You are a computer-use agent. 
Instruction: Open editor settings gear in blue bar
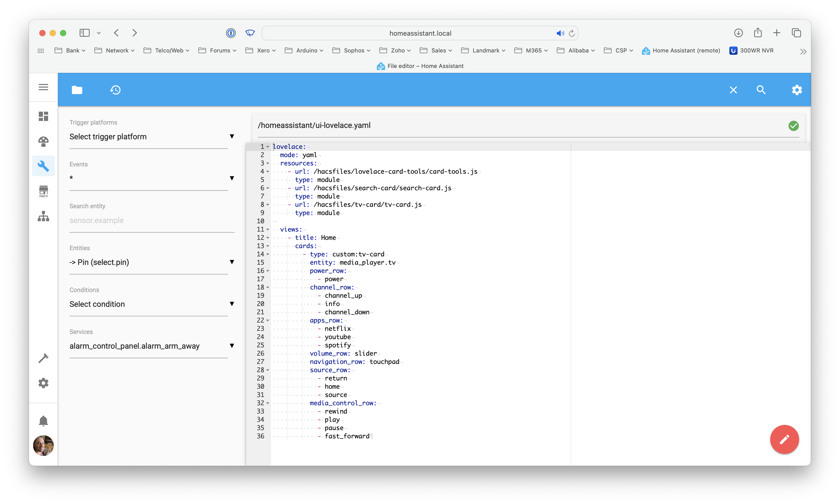coord(797,90)
